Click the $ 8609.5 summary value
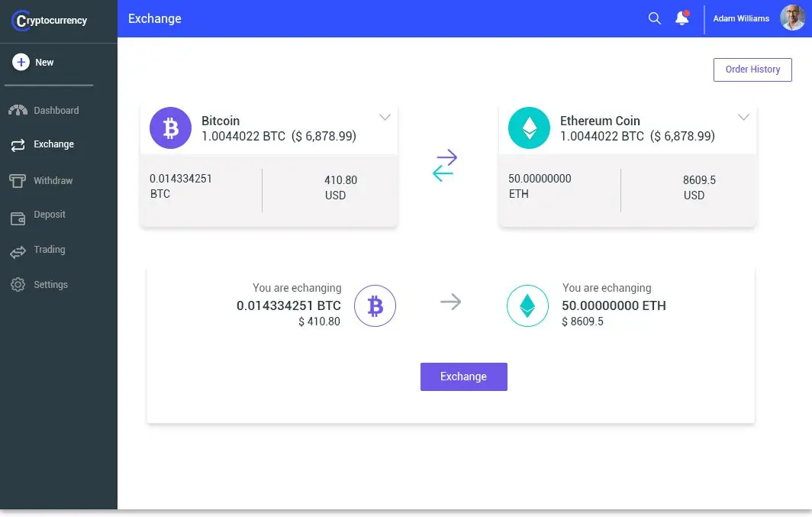This screenshot has height=517, width=812. pos(582,322)
